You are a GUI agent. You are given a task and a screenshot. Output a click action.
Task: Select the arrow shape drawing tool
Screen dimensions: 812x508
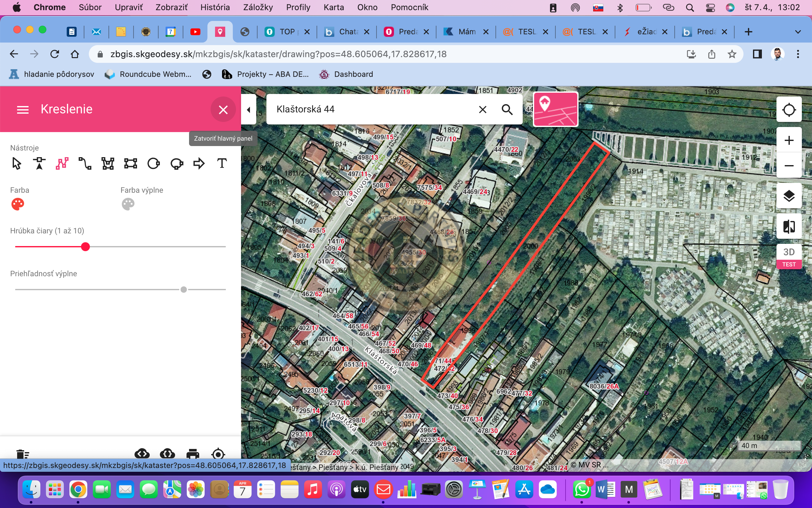[x=199, y=164]
